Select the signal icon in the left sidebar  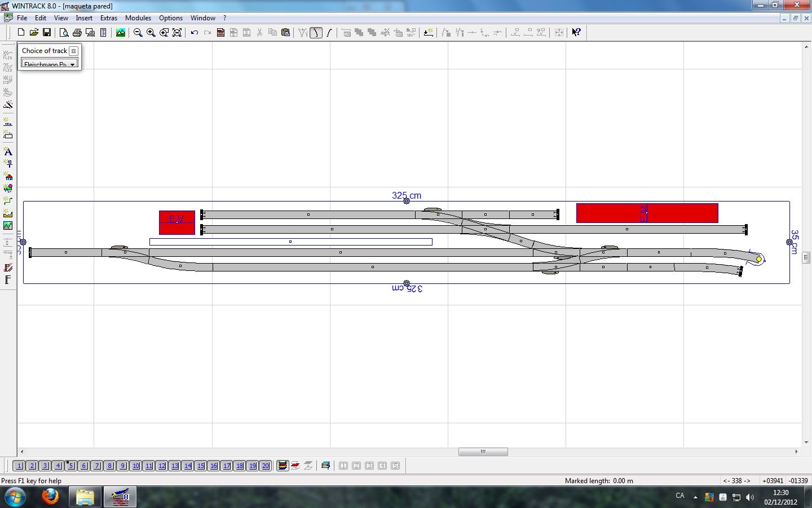pyautogui.click(x=8, y=164)
